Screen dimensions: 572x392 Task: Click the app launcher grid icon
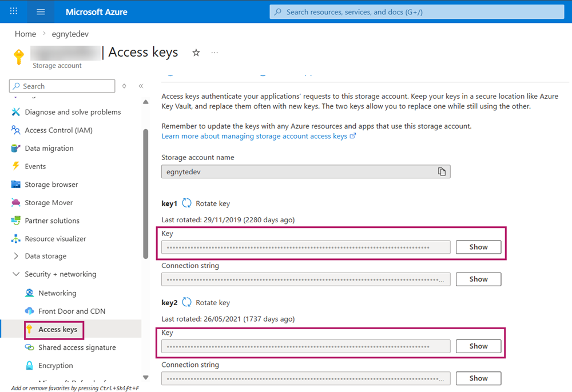pos(14,11)
